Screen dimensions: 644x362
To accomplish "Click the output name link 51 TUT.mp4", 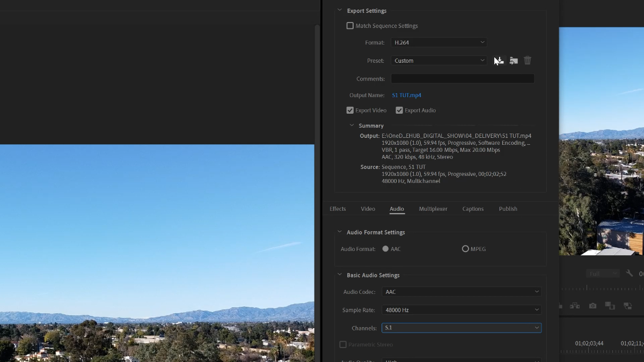I will click(x=406, y=95).
